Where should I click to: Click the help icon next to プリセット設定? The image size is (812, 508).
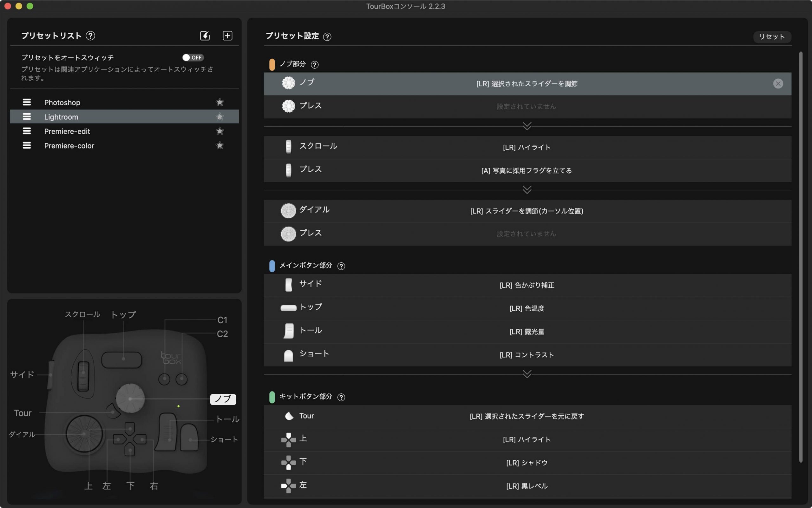pos(327,36)
